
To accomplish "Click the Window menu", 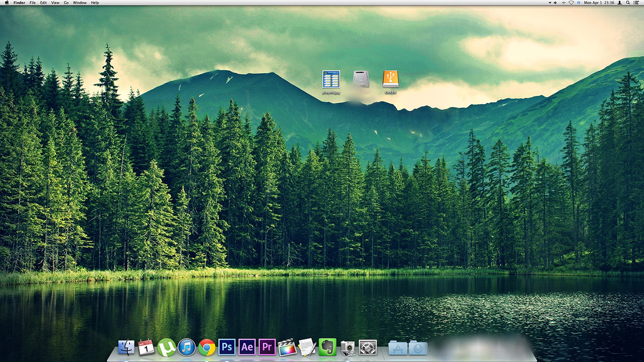I will pos(80,3).
